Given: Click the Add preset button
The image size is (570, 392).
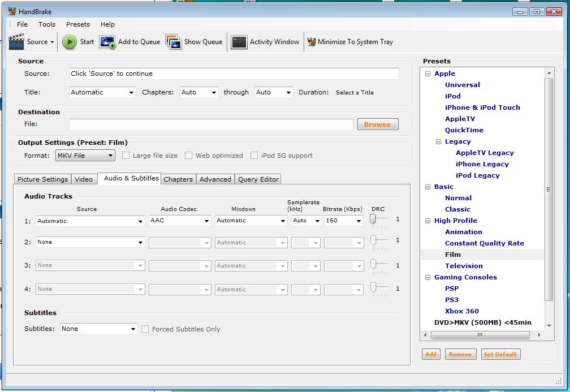Looking at the screenshot, I should pos(431,355).
